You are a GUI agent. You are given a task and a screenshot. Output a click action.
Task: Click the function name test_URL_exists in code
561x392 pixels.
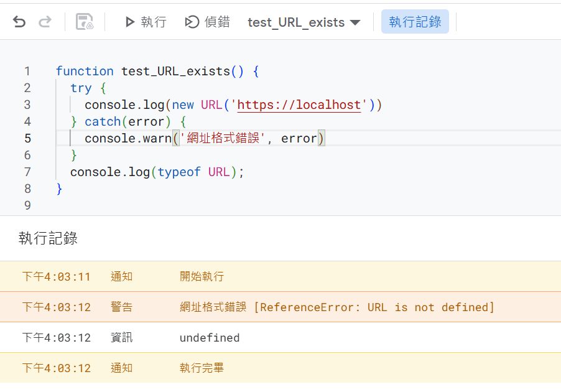175,71
